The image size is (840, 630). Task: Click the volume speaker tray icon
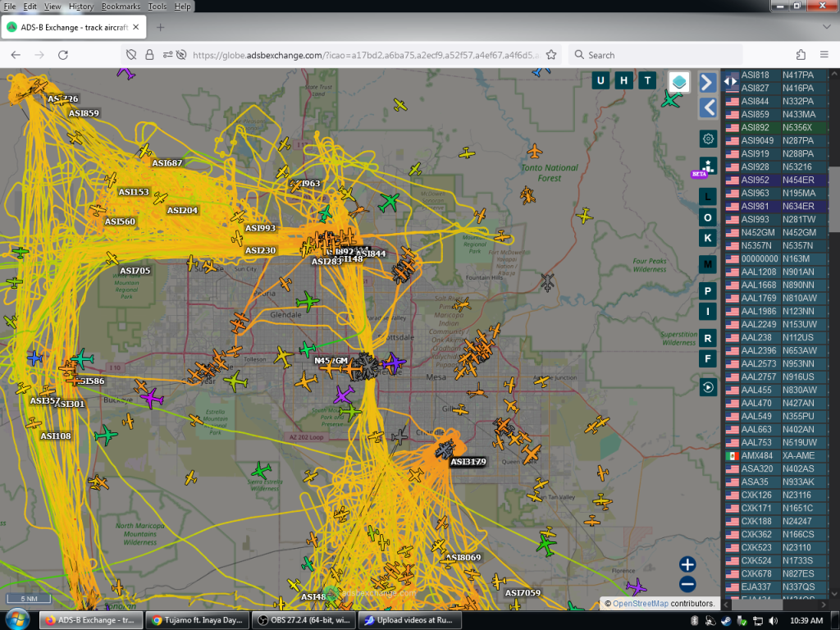tap(773, 621)
